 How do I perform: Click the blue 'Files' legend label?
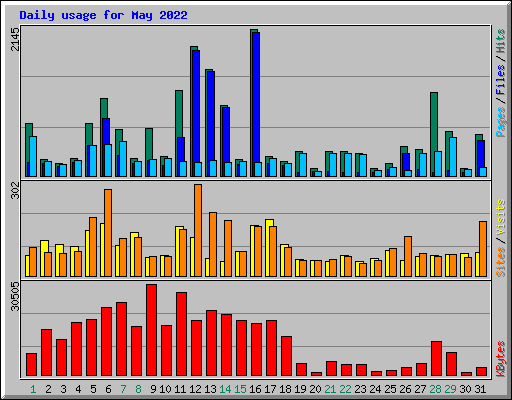click(x=500, y=79)
